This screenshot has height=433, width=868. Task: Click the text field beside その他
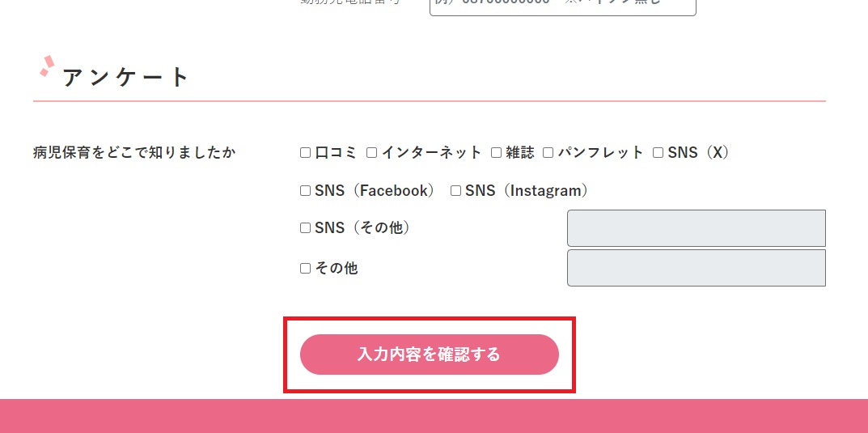coord(696,268)
